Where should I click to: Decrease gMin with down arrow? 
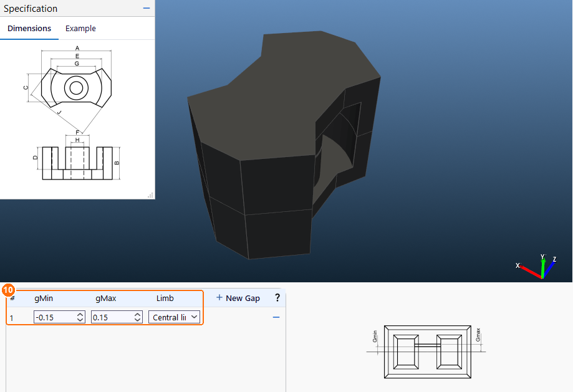[80, 320]
